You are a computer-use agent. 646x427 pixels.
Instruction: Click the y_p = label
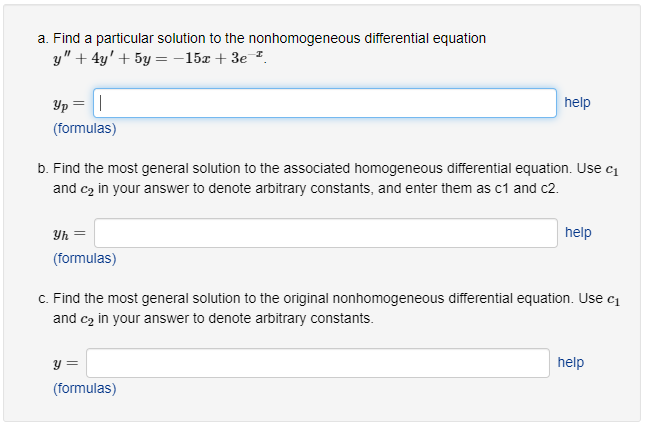point(69,103)
